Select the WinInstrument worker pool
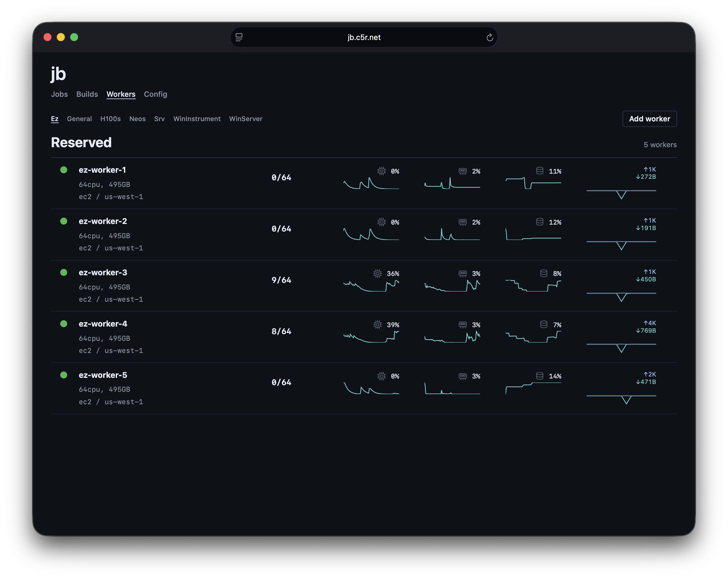This screenshot has width=728, height=579. click(197, 119)
